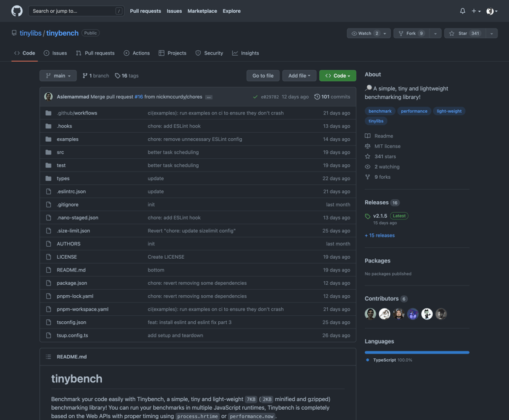Click the Search or jump to field
Screen dimensions: 509x420
click(76, 11)
